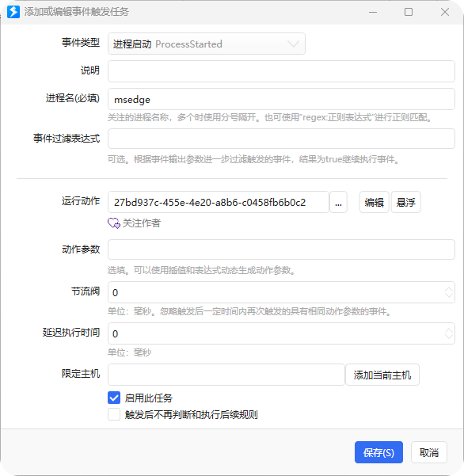Click the 悬浮 button
This screenshot has height=476, width=464.
click(x=405, y=202)
